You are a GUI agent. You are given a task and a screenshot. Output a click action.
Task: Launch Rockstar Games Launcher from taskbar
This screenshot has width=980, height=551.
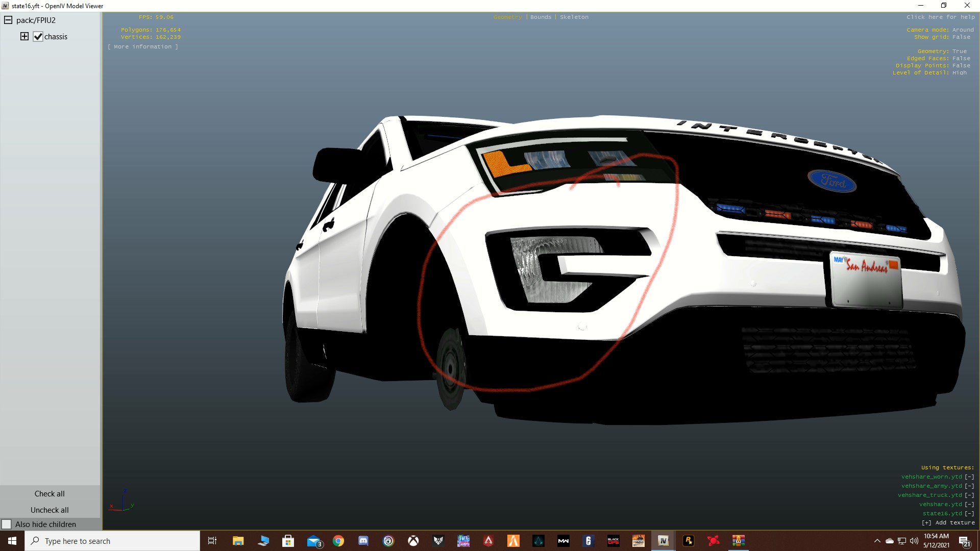click(688, 541)
